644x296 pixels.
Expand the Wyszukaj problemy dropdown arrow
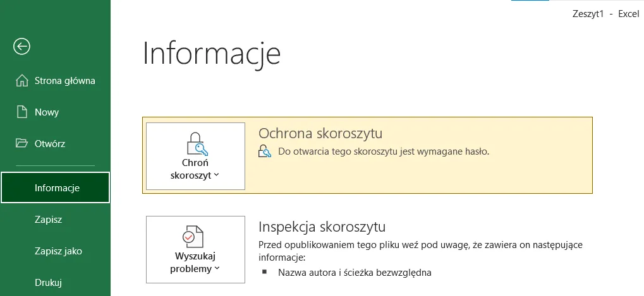(217, 269)
